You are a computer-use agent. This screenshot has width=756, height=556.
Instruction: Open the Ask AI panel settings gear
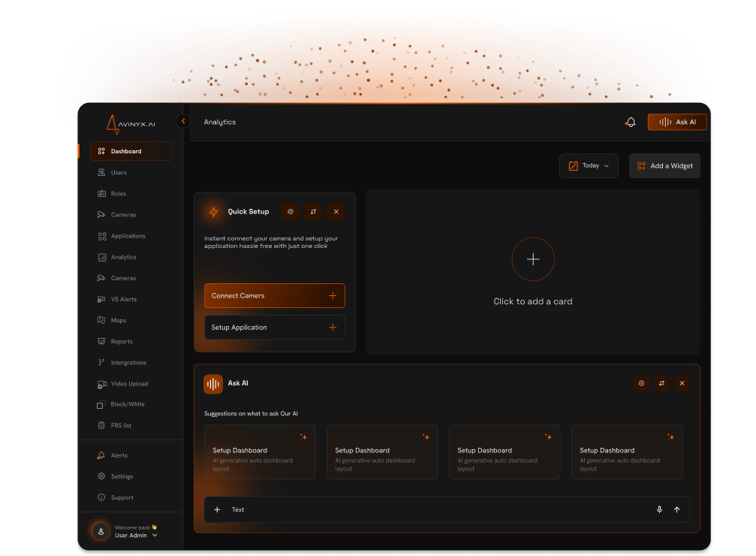pos(641,383)
